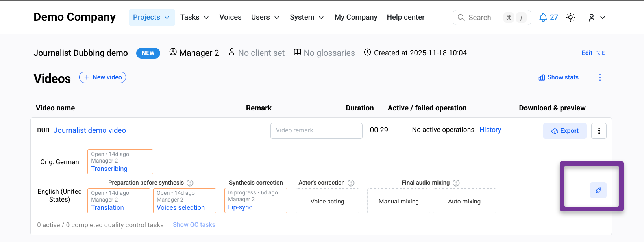
Task: Click the 'Active / failed operation' column header
Action: pos(427,108)
